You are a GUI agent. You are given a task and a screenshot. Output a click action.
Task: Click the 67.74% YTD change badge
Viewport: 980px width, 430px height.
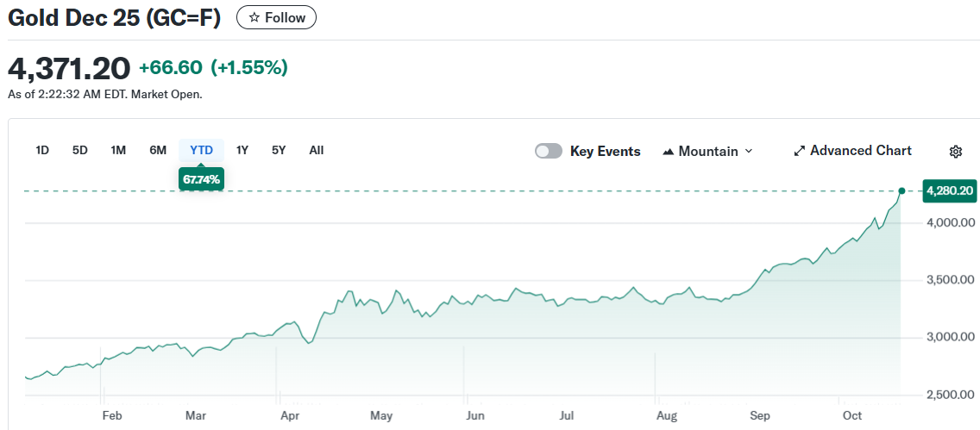201,179
